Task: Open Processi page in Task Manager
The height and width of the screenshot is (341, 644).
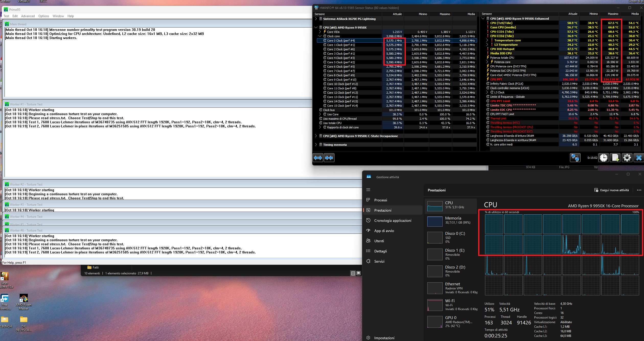Action: coord(393,200)
